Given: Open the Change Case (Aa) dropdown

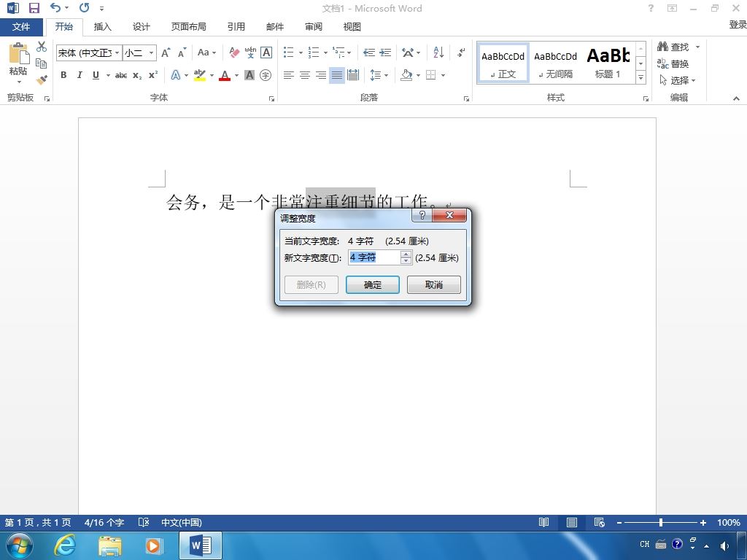Looking at the screenshot, I should (206, 52).
